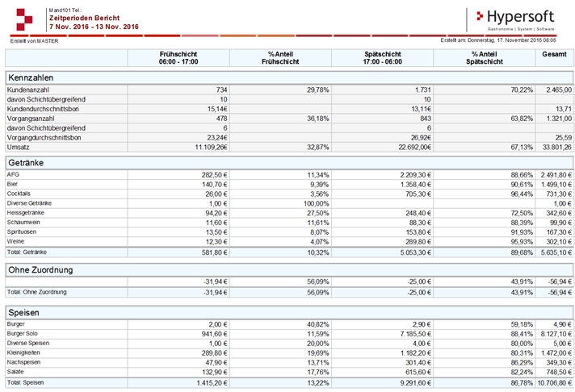
Task: Click AFG Frühschicht value 282,50 €
Action: tap(214, 175)
